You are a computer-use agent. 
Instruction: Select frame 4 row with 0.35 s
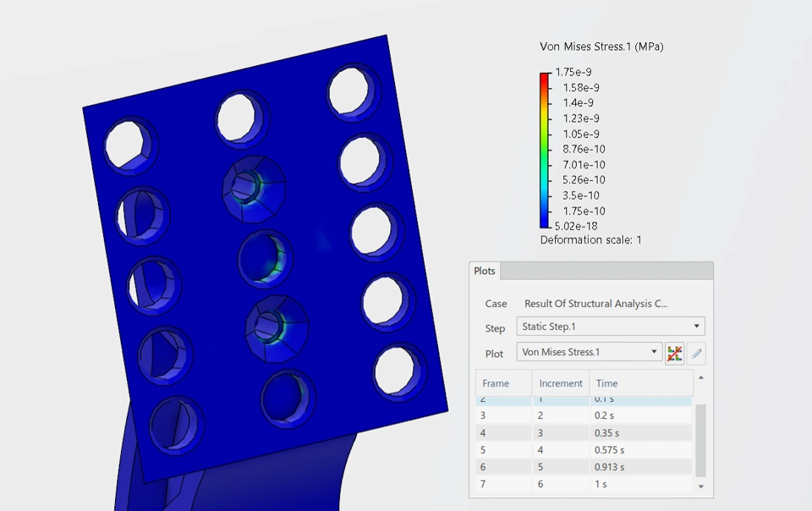point(584,433)
